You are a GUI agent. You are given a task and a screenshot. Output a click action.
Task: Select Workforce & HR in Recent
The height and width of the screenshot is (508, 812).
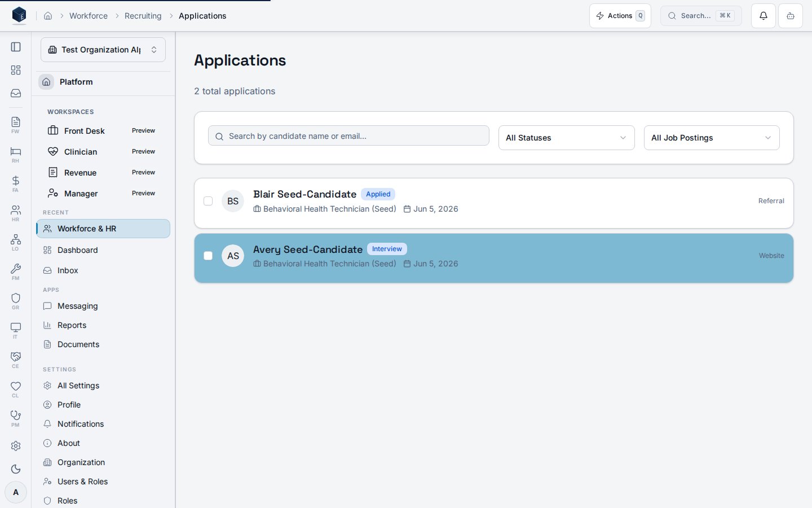pos(103,229)
